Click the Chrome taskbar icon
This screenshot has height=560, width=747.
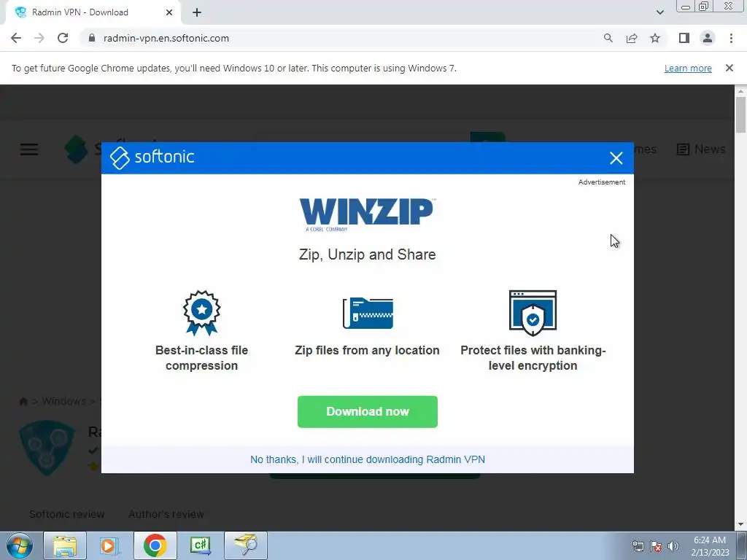tap(155, 545)
